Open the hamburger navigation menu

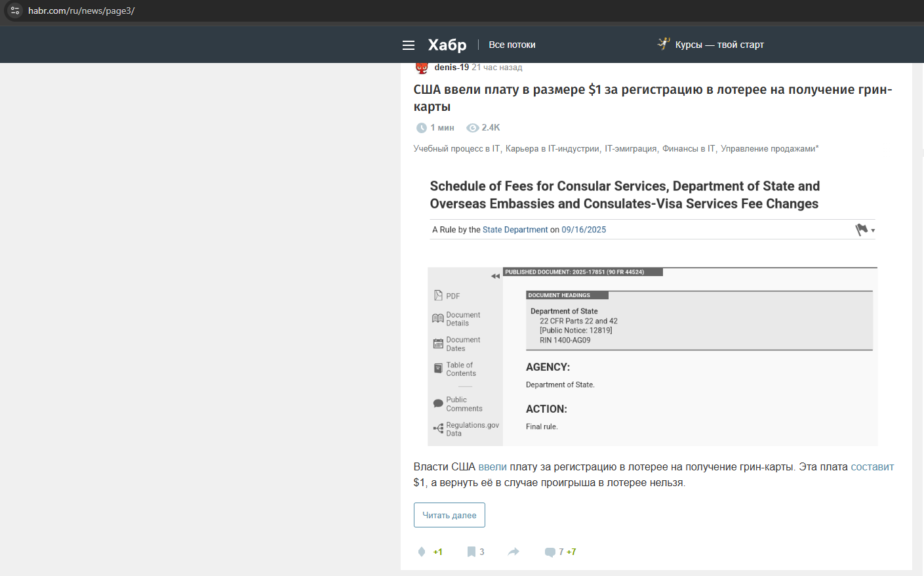409,45
